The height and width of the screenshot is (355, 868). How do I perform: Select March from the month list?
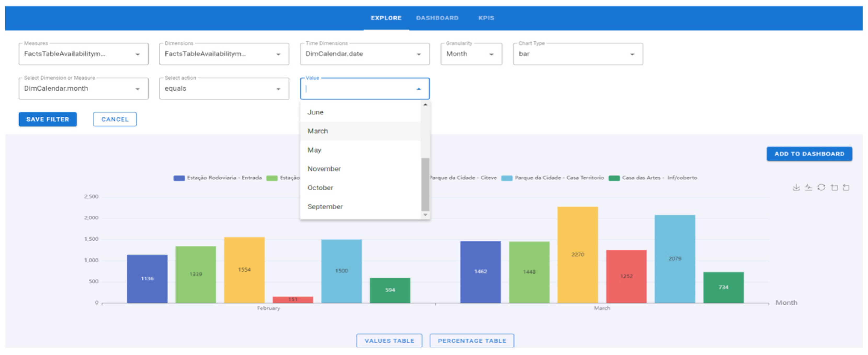pyautogui.click(x=318, y=131)
